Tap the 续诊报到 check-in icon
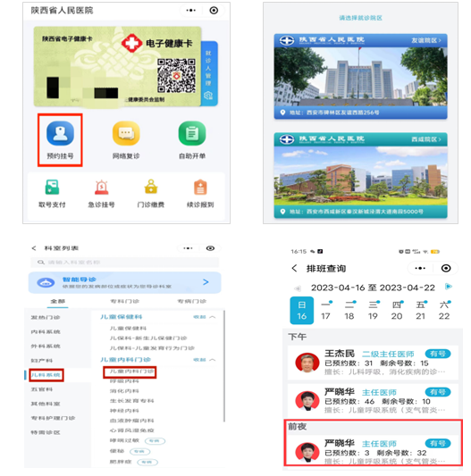This screenshot has width=471, height=476. 200,187
